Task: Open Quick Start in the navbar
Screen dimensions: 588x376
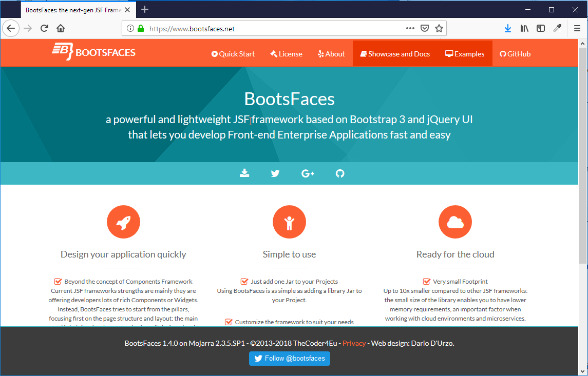Action: [x=233, y=54]
